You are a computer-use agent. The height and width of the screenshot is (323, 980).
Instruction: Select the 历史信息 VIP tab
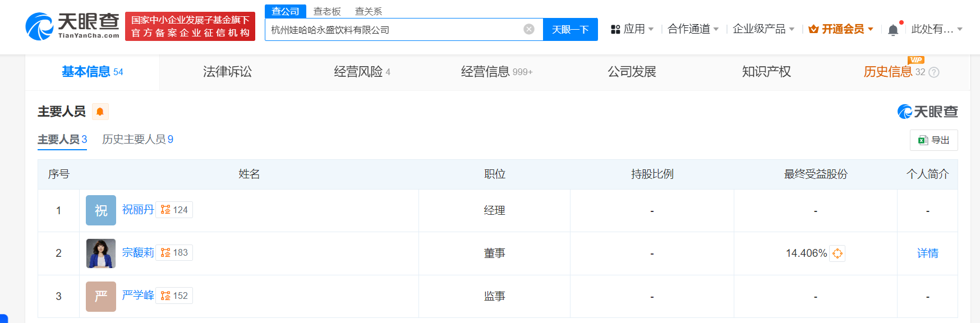pyautogui.click(x=894, y=72)
